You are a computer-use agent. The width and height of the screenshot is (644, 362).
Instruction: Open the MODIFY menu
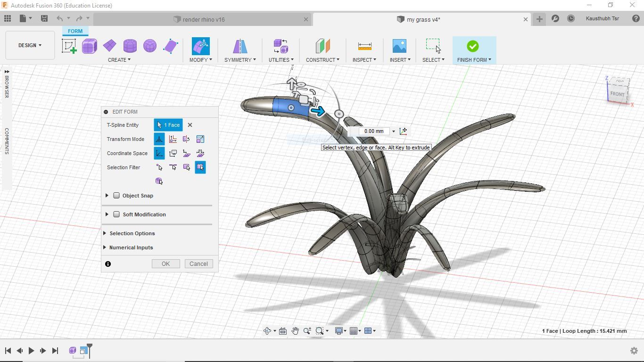tap(201, 60)
